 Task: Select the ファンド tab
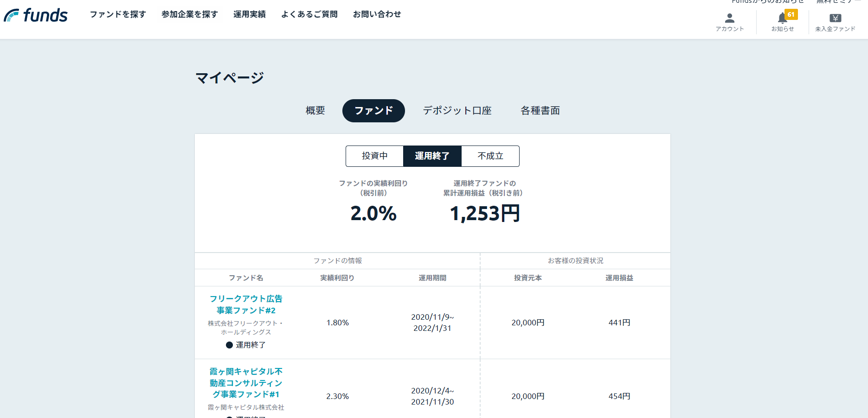(373, 111)
